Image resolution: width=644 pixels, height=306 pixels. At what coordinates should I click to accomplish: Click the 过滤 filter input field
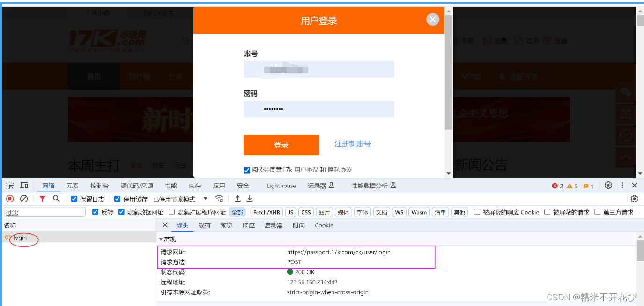44,212
